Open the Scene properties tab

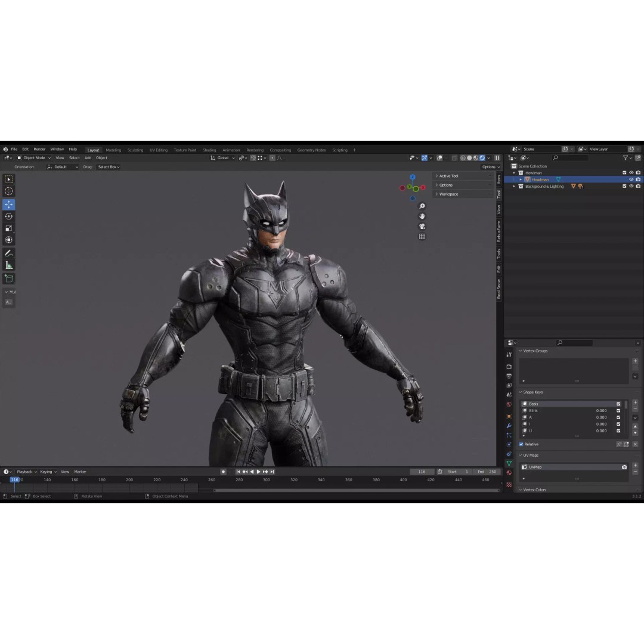point(509,395)
